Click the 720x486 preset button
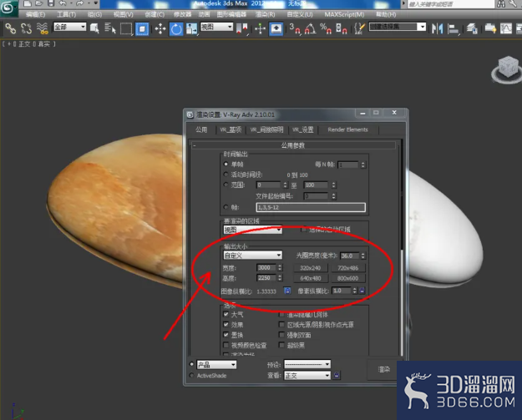This screenshot has height=420, width=522. pyautogui.click(x=348, y=268)
